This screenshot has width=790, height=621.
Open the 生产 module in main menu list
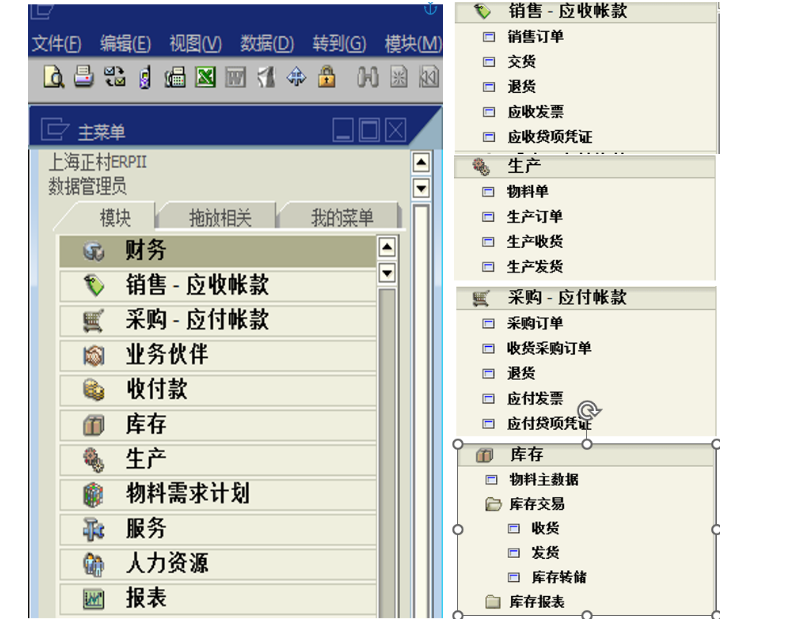(218, 459)
